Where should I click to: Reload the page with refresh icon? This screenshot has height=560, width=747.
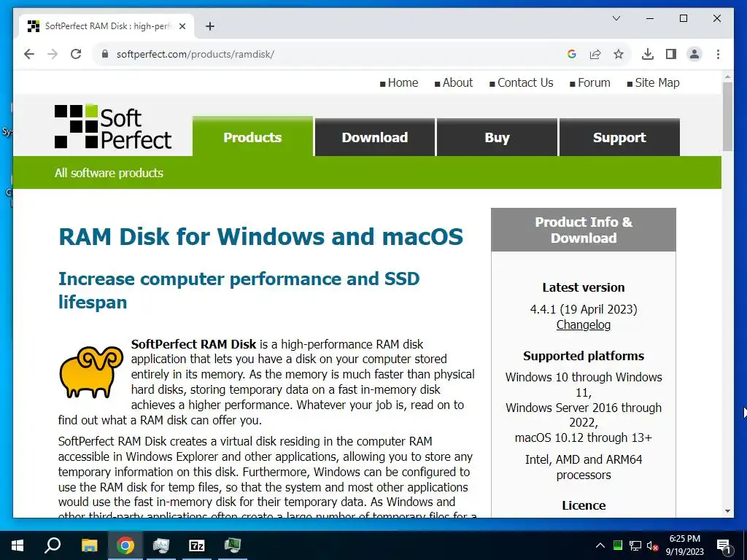pos(76,54)
